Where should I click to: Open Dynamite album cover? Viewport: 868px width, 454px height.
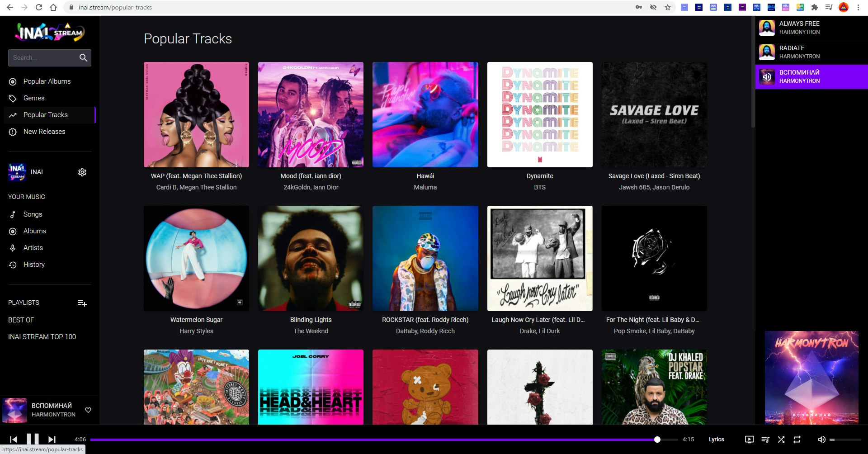(540, 114)
